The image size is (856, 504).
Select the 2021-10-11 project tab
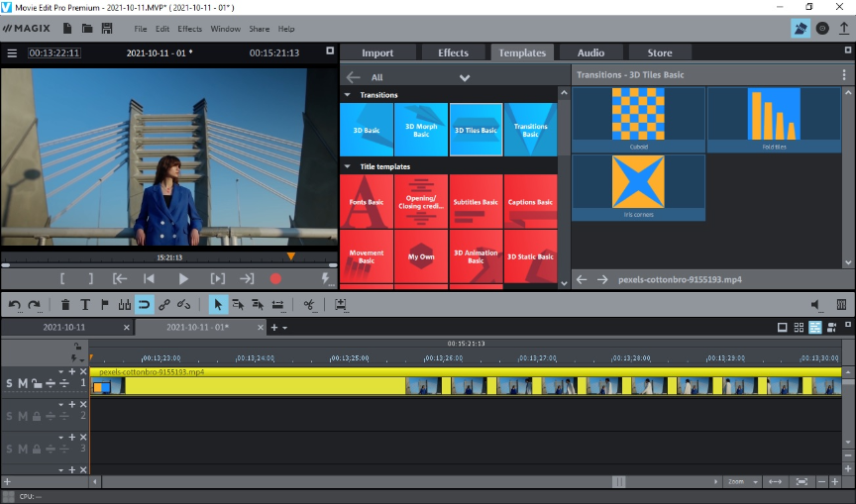(63, 328)
